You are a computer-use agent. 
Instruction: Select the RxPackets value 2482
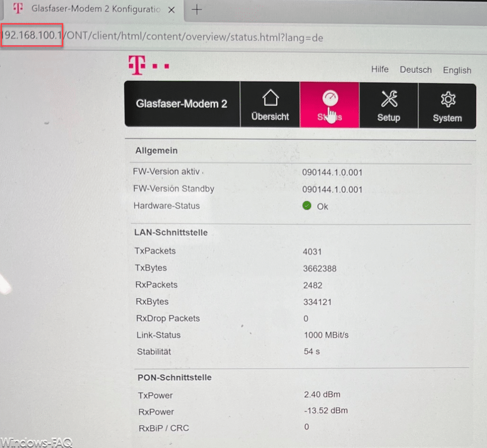[312, 286]
